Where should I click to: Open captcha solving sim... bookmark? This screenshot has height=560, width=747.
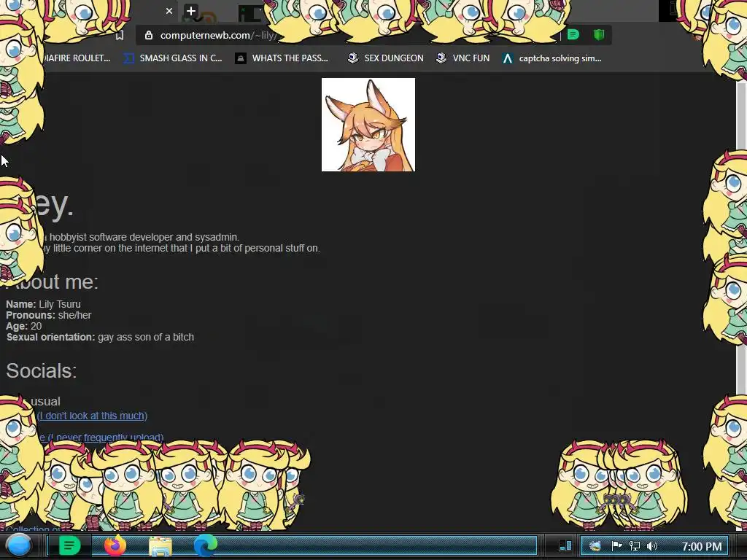pos(551,58)
